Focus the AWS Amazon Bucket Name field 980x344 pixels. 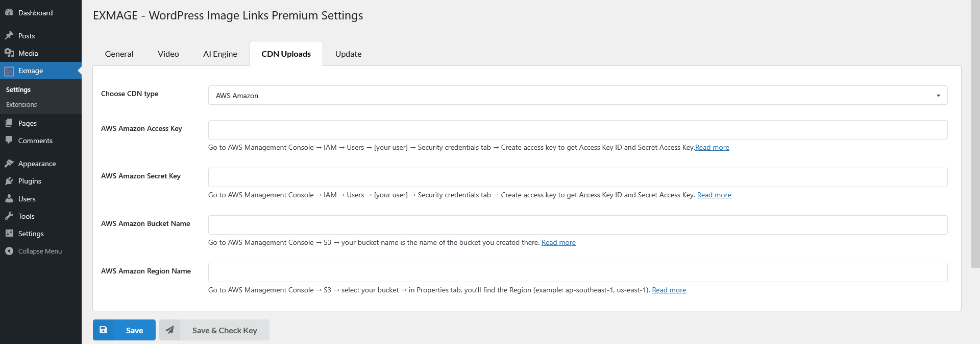point(578,225)
